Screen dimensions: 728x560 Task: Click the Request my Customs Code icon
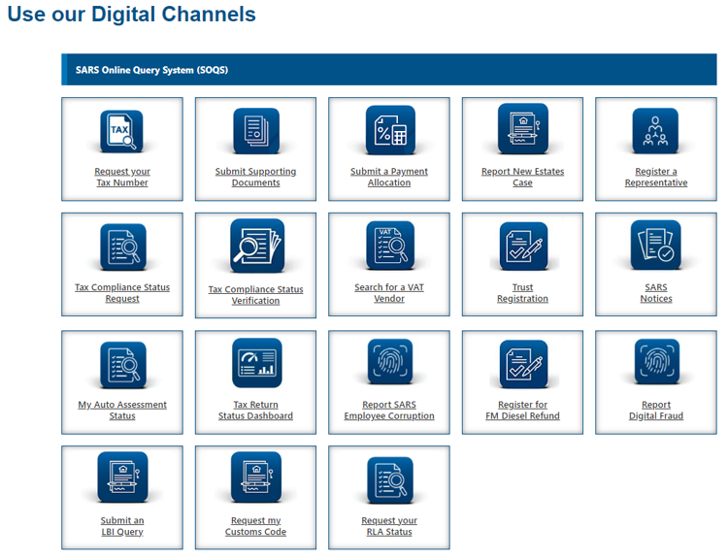coord(256,478)
